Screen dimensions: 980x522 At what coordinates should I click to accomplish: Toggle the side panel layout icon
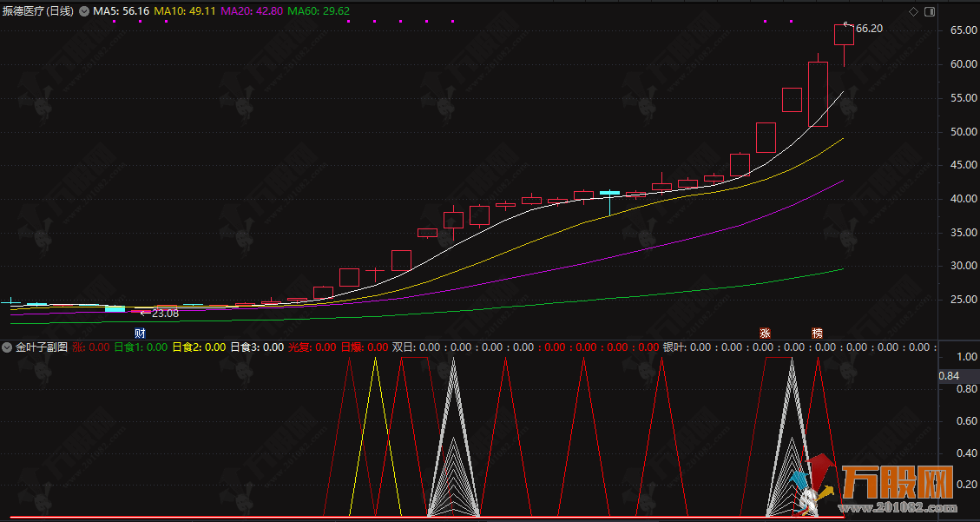(930, 12)
